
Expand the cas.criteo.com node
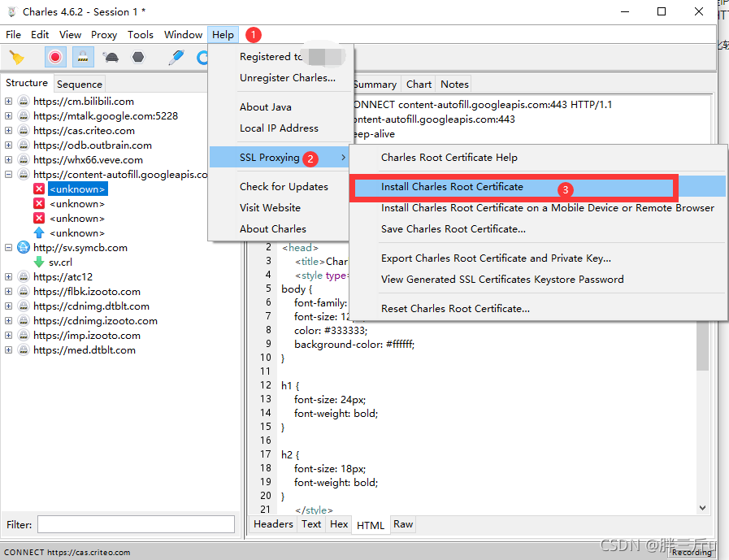[x=8, y=130]
